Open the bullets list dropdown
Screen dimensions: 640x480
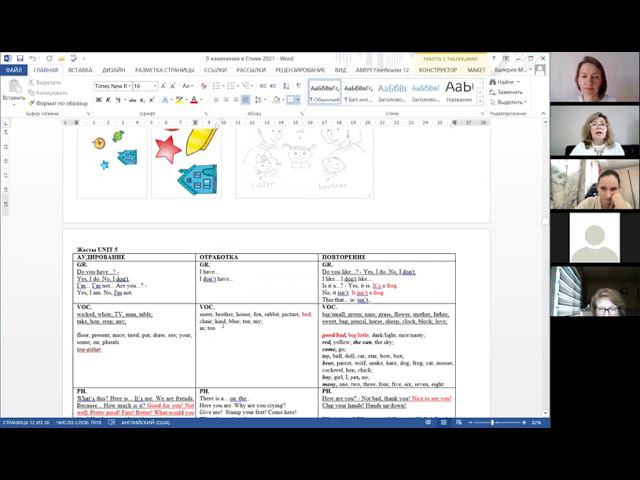click(x=222, y=86)
